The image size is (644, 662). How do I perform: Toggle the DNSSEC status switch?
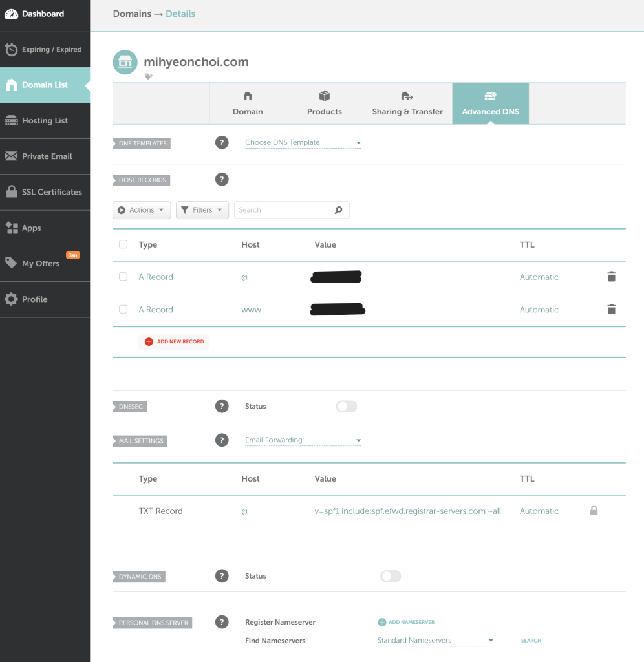(x=347, y=406)
